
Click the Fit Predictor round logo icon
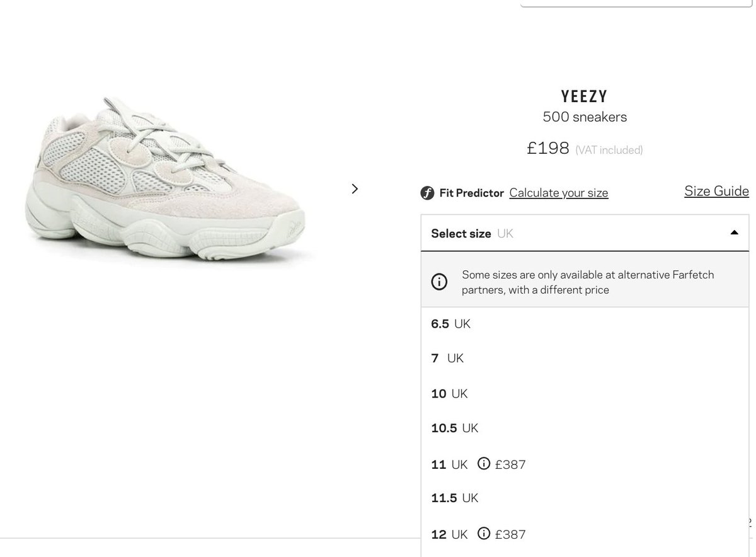click(x=427, y=193)
